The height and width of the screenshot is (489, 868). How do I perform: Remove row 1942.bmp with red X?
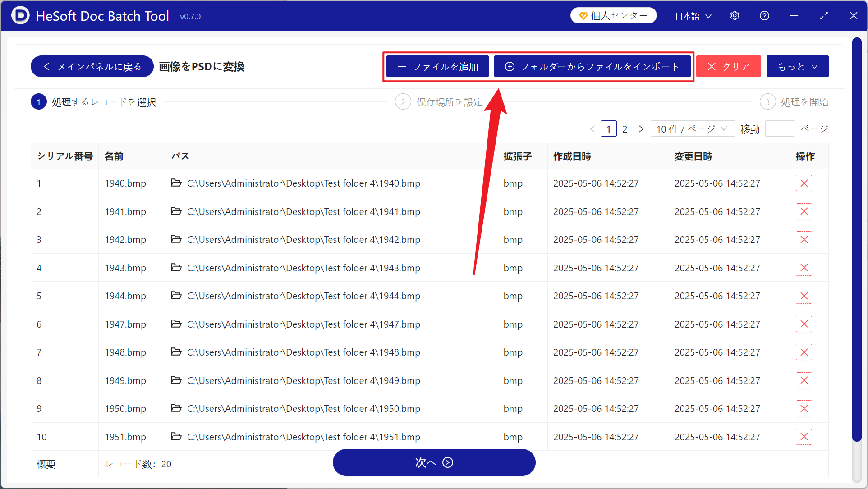click(x=804, y=239)
